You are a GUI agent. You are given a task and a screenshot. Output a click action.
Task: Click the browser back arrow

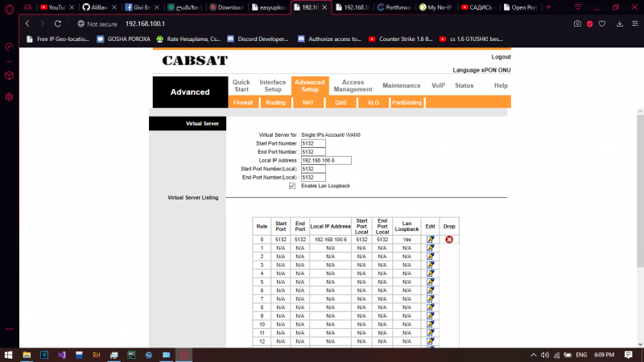(28, 24)
